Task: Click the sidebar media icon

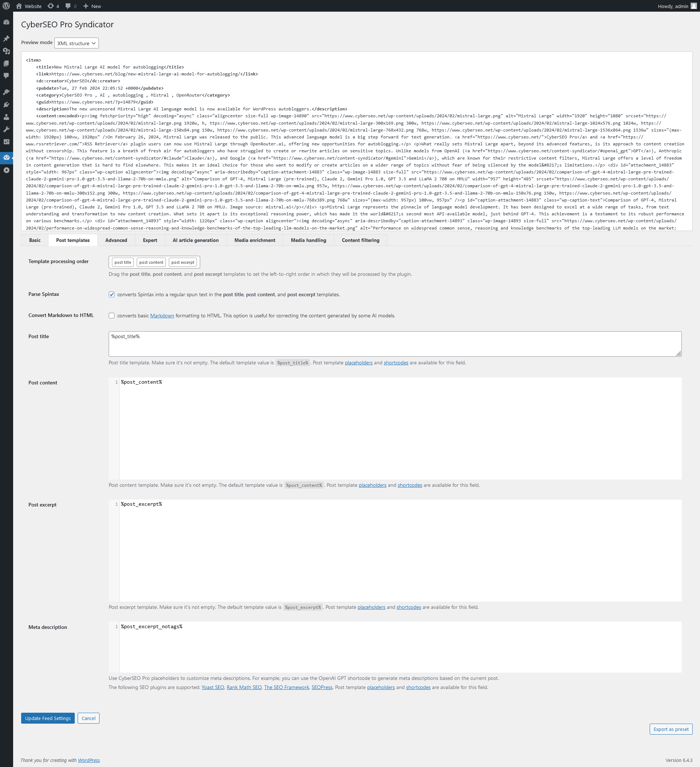Action: tap(7, 51)
